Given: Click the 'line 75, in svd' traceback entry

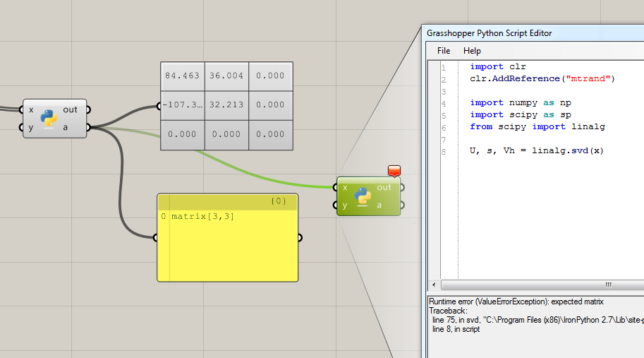Looking at the screenshot, I should point(538,320).
